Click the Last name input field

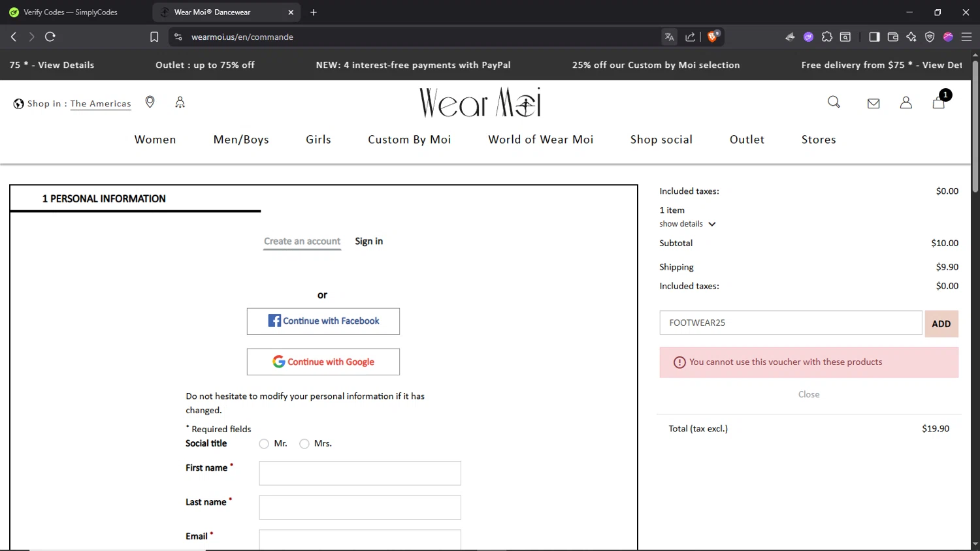pos(360,507)
